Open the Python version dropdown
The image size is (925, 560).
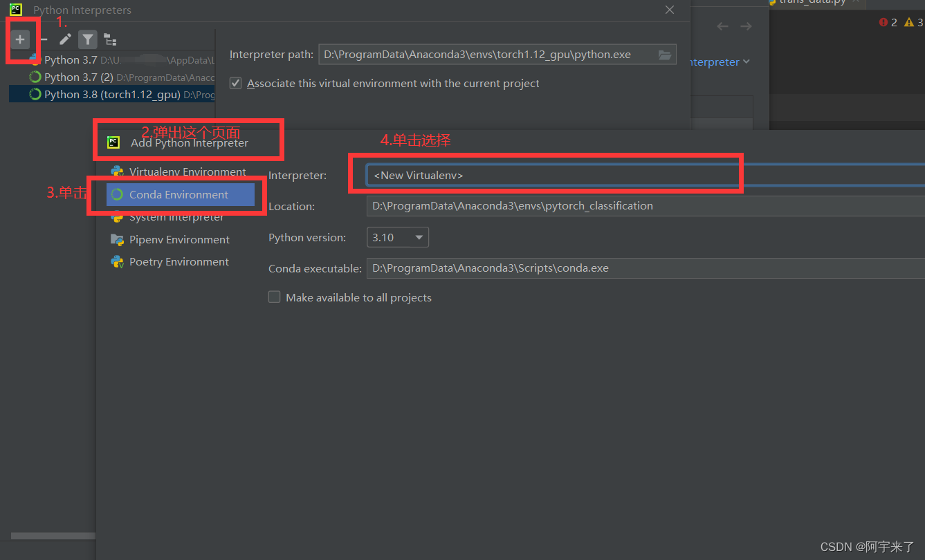398,237
